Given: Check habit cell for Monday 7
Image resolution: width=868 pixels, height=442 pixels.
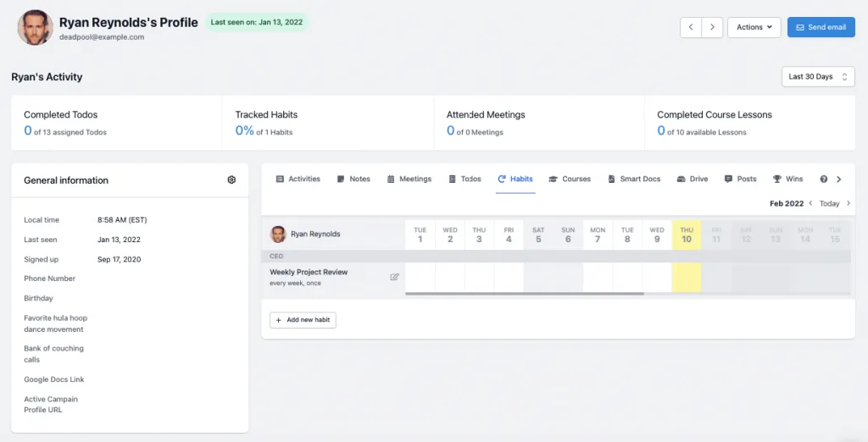Looking at the screenshot, I should pyautogui.click(x=598, y=278).
